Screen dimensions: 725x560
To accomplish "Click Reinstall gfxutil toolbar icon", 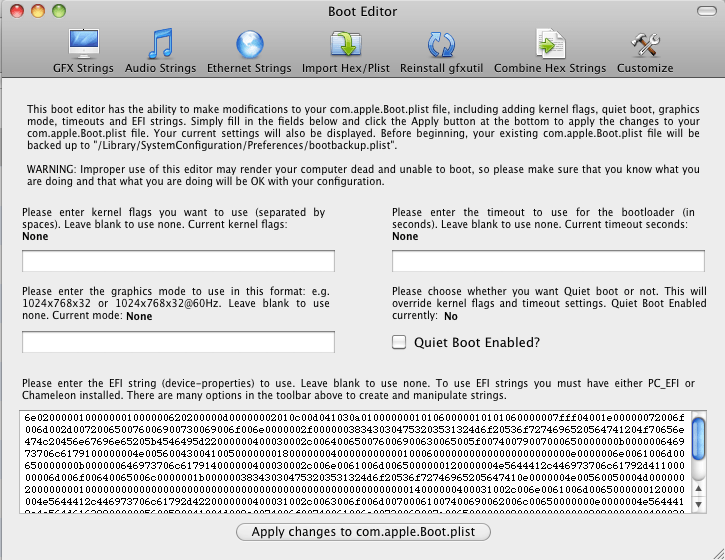I will click(441, 51).
